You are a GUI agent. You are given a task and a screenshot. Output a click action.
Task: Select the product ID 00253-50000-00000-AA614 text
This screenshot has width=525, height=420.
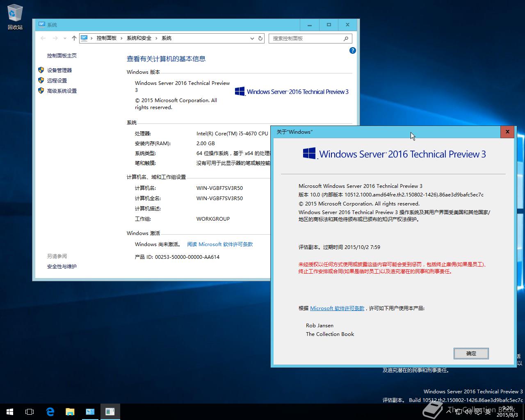pyautogui.click(x=187, y=257)
